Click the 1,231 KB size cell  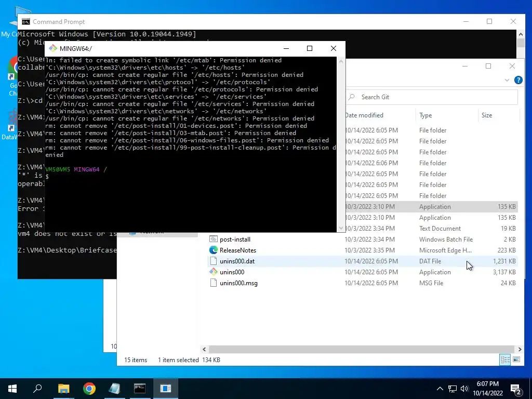[x=504, y=261]
